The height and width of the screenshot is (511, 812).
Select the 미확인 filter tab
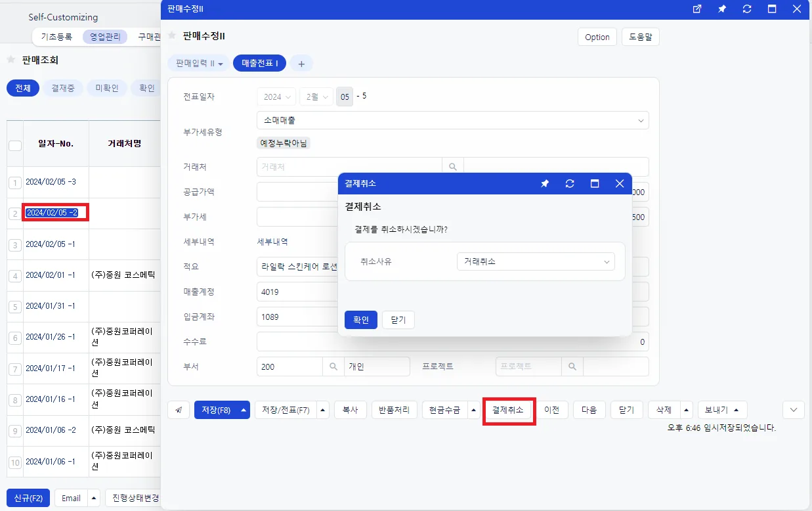click(107, 88)
